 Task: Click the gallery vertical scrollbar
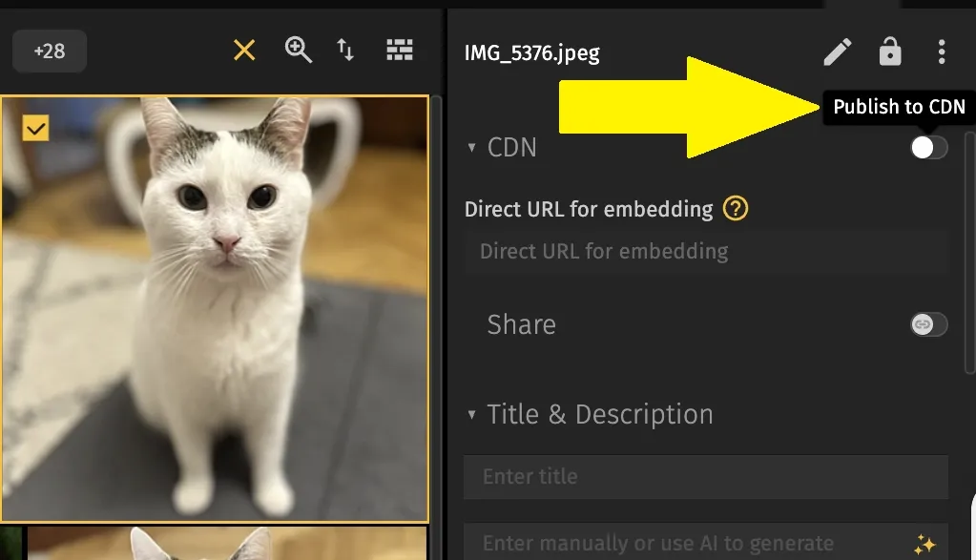point(436,326)
